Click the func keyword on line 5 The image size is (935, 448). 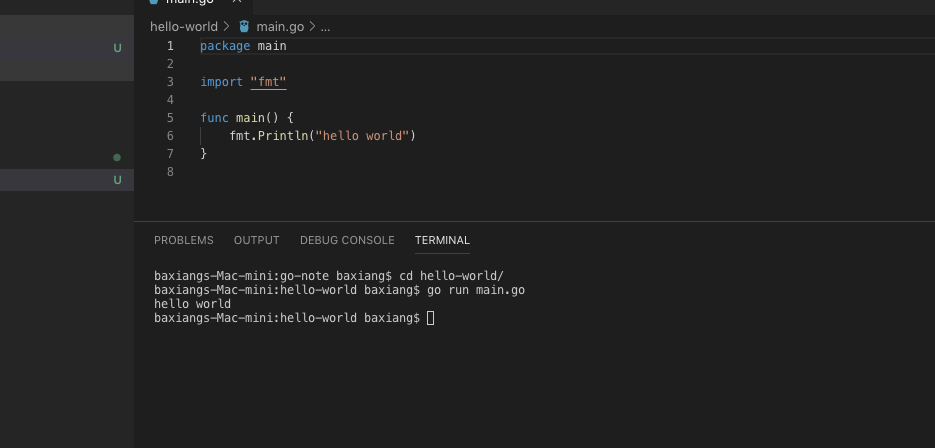[214, 118]
